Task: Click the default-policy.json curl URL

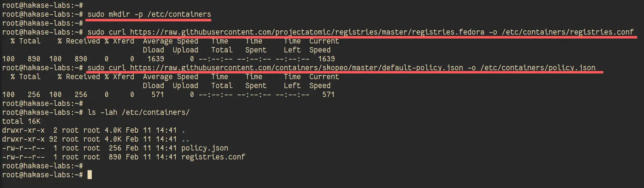Action: (296, 68)
